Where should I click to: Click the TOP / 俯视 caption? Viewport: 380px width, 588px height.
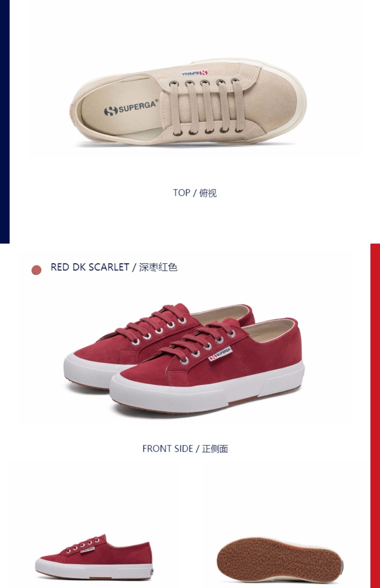(x=195, y=193)
